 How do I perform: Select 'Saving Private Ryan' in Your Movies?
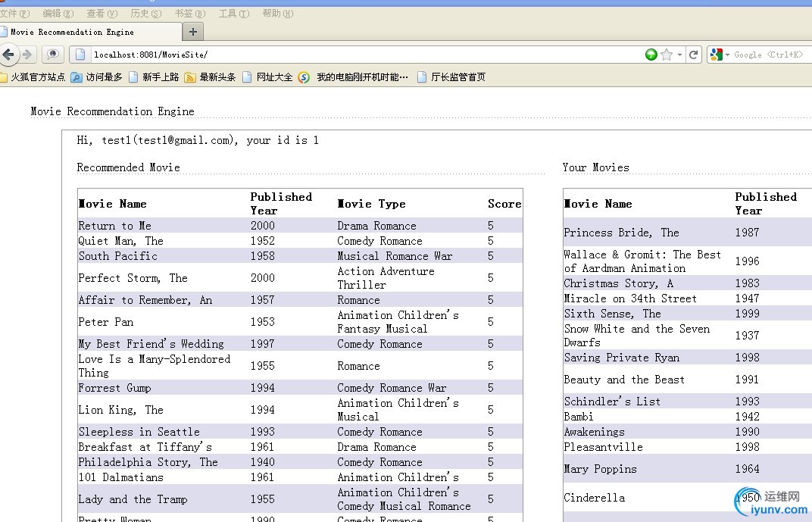pos(621,358)
